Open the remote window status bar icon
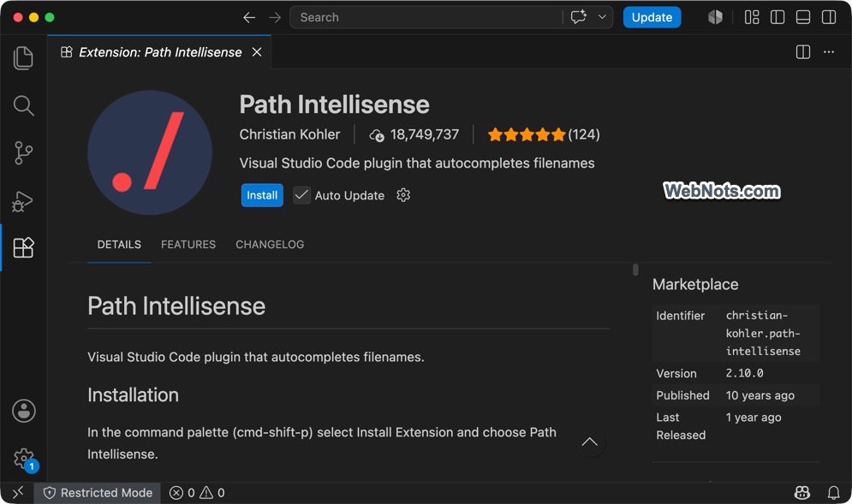Viewport: 852px width, 504px height. (18, 493)
